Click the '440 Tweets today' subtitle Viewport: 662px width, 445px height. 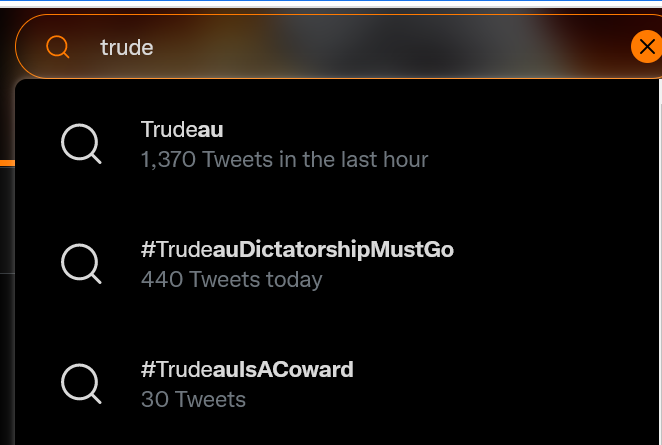click(x=231, y=279)
